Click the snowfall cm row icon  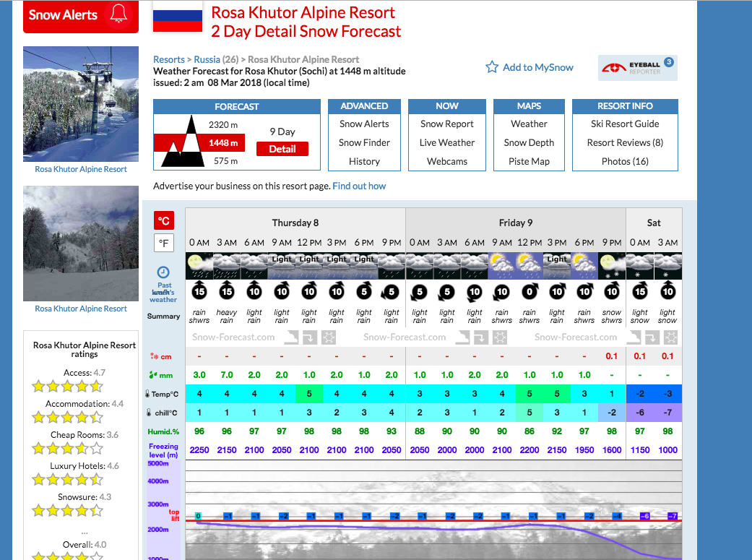154,356
